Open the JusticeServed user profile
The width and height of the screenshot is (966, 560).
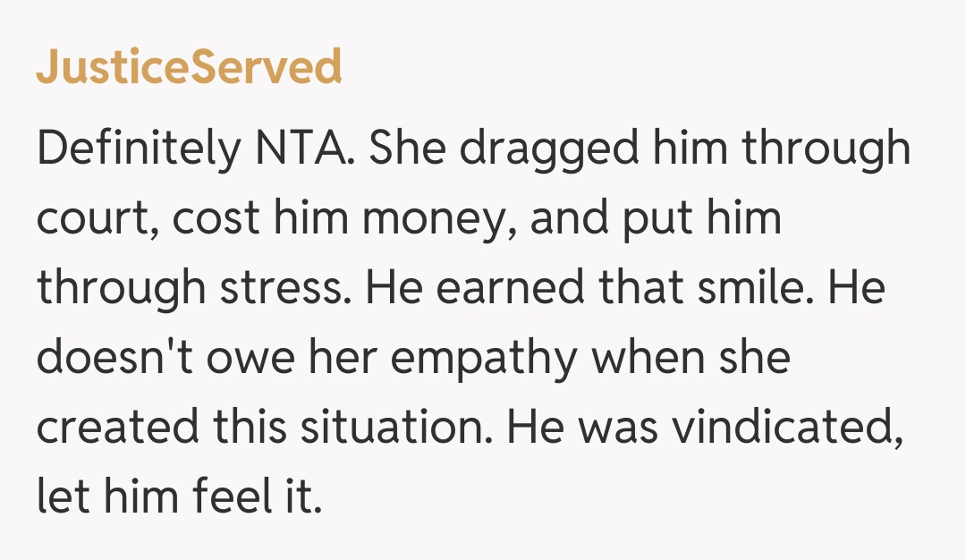click(x=189, y=67)
